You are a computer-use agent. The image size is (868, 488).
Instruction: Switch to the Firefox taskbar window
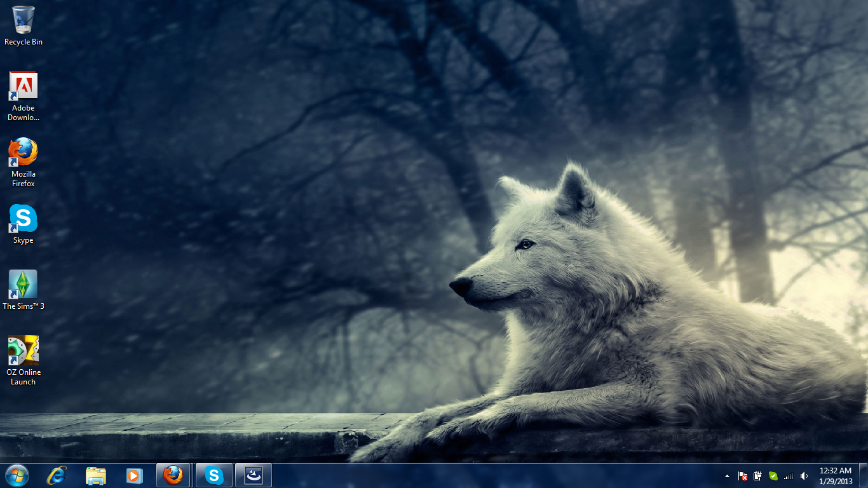pyautogui.click(x=173, y=475)
